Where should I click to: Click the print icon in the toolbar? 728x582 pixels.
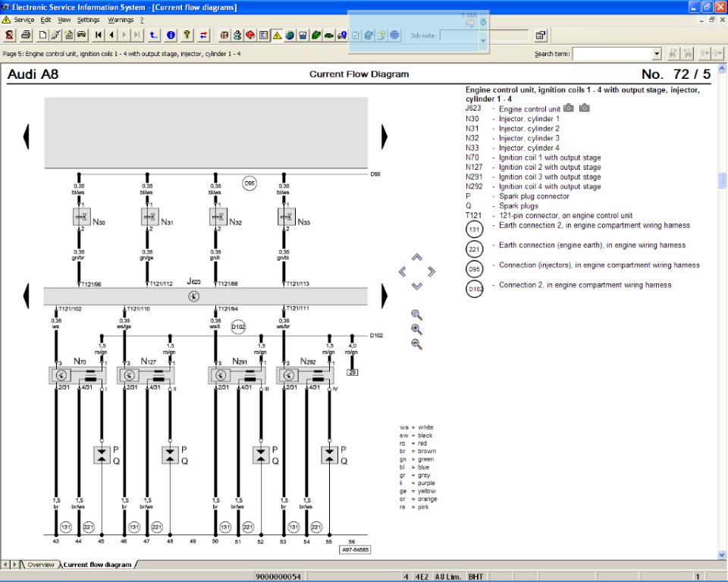[26, 35]
